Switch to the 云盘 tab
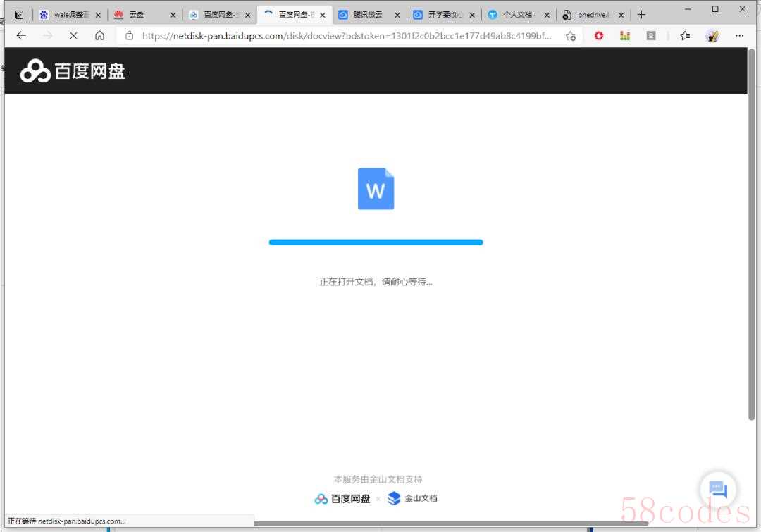 click(x=144, y=15)
